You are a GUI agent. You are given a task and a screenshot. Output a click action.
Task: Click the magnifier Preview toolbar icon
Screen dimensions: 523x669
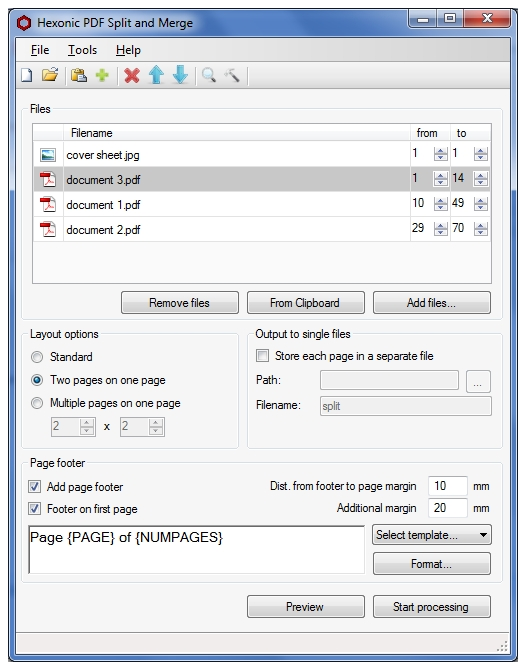209,76
